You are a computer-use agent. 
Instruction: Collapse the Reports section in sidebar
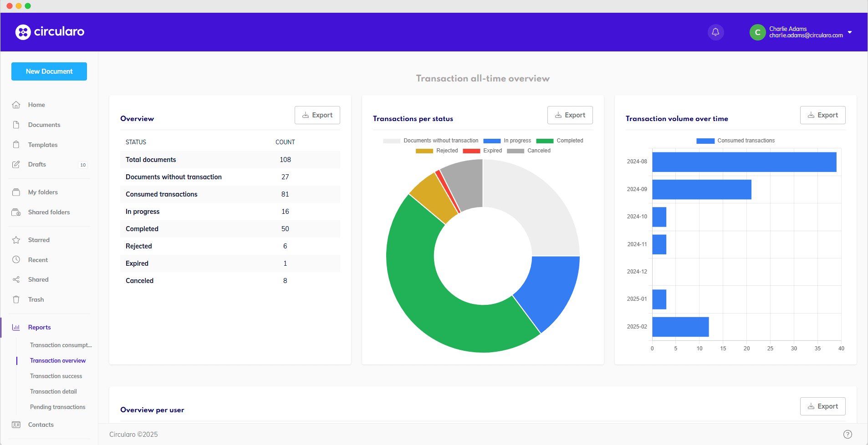coord(40,327)
